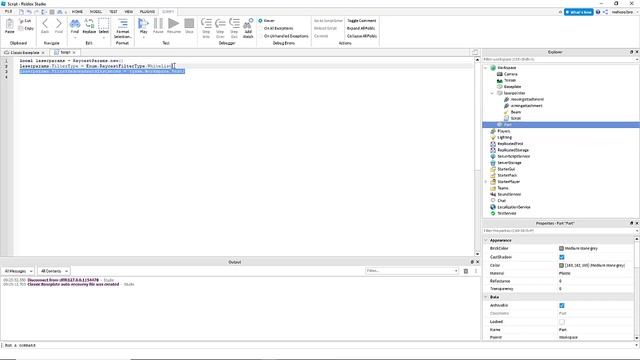The height and width of the screenshot is (360, 640).
Task: Open the dropdown arrow under Find
Action: click(x=75, y=38)
